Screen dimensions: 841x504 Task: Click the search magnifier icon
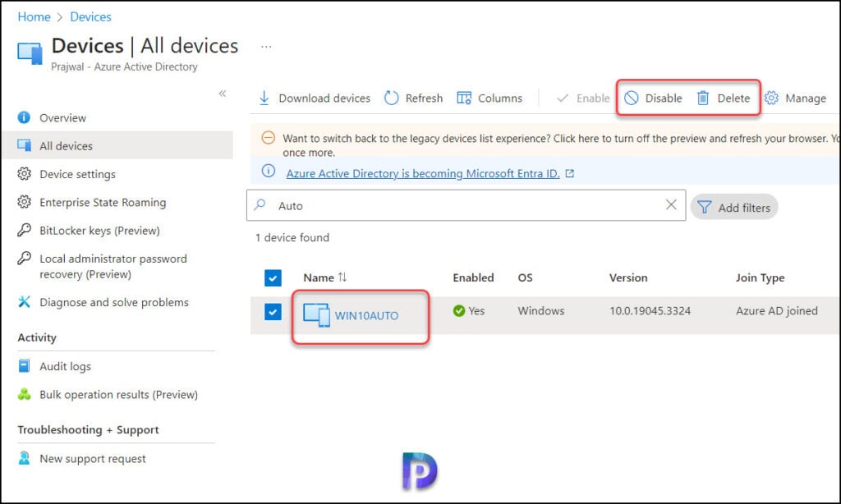point(260,205)
